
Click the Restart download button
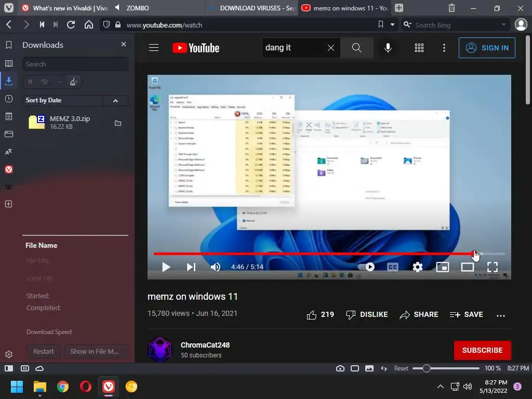(x=44, y=352)
